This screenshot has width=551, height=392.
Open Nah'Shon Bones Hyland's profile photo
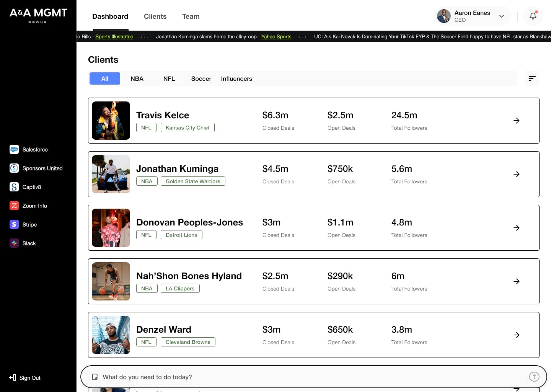(x=111, y=281)
